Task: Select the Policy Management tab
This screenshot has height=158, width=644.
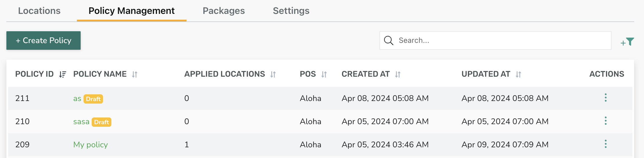Action: pos(131,11)
